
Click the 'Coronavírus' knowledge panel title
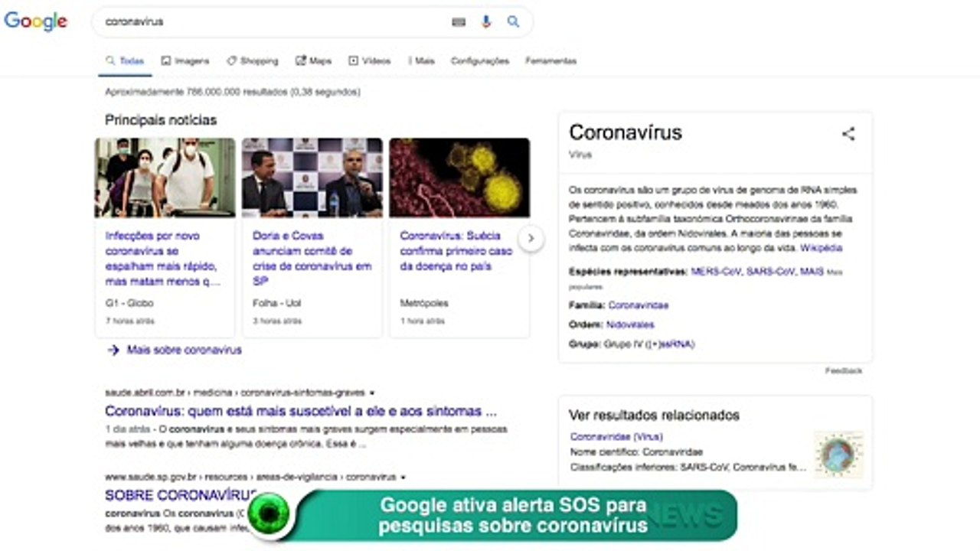click(x=626, y=132)
